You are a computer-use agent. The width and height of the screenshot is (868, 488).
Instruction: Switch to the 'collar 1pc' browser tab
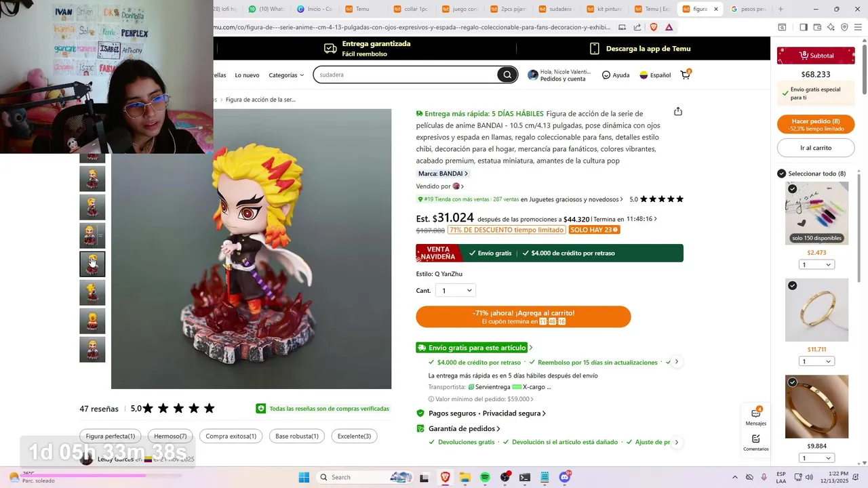pos(412,9)
